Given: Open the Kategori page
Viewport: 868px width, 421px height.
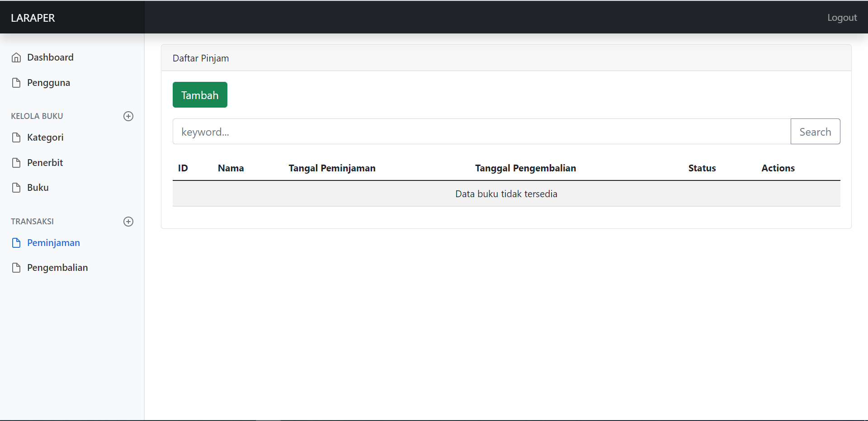Looking at the screenshot, I should coord(45,137).
